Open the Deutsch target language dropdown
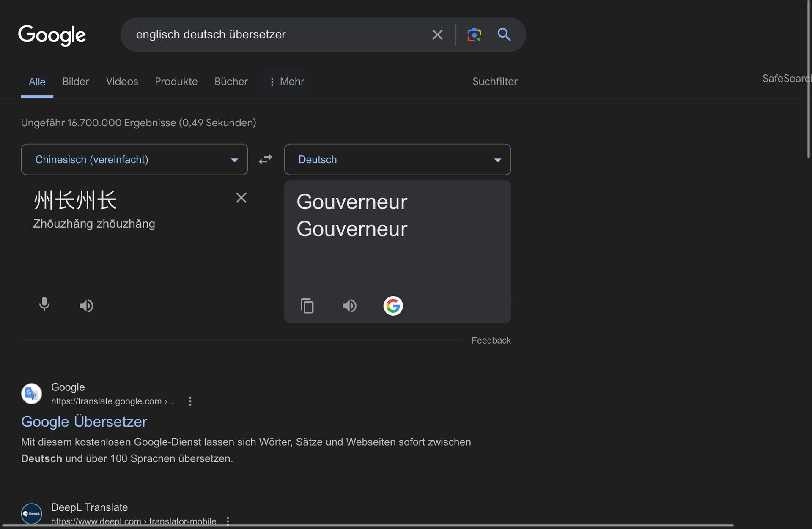This screenshot has height=529, width=812. coord(398,159)
